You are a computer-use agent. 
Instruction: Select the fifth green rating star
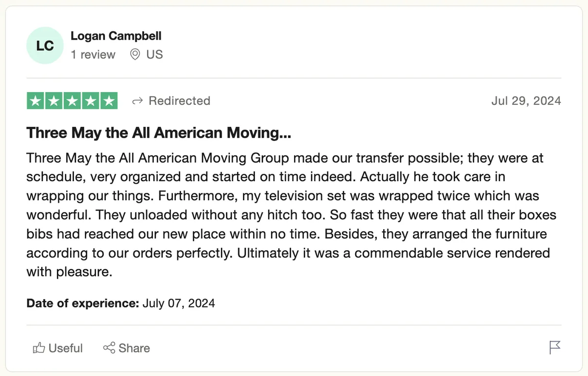click(109, 101)
